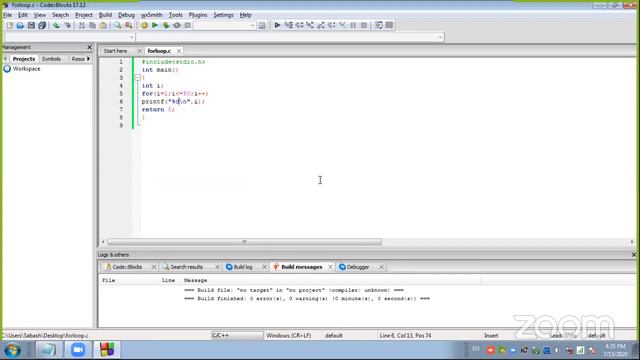Start debugging with the Debug/Continue arrow

[x=277, y=25]
